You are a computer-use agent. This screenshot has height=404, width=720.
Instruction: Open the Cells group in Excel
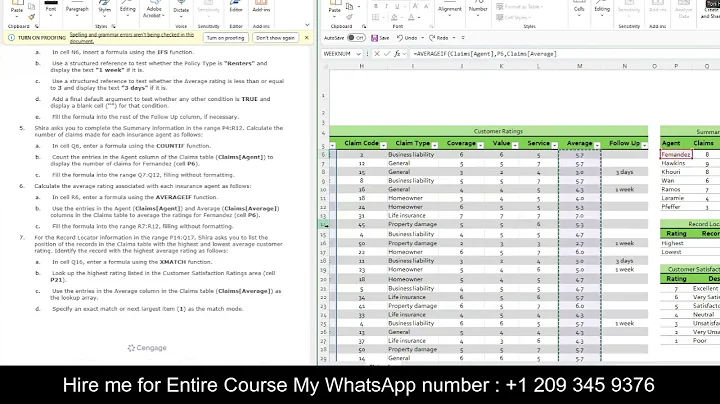point(579,8)
